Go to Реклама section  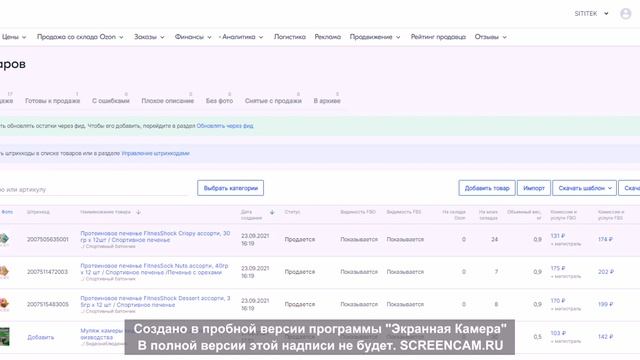(x=327, y=37)
